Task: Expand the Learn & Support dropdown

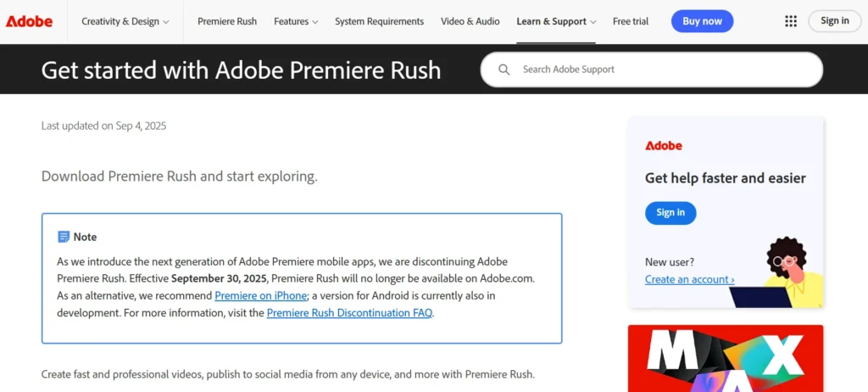Action: coord(556,21)
